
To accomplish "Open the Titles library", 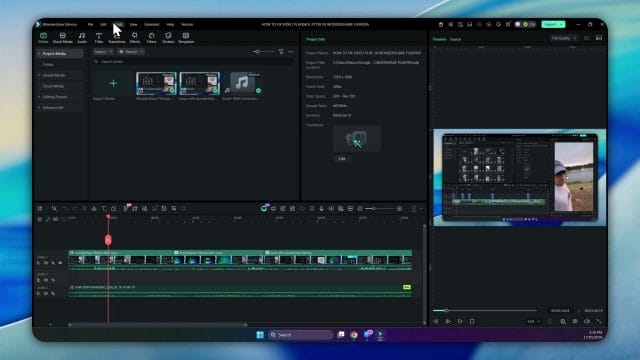I will click(99, 38).
